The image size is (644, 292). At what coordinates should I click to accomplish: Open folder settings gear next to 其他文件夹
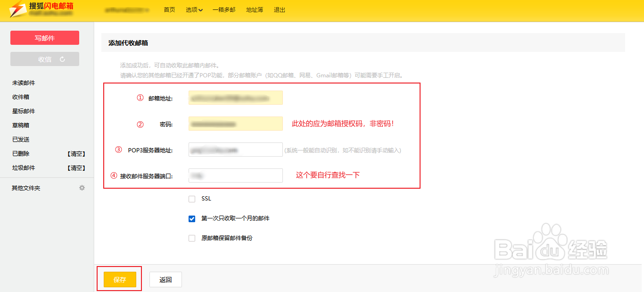(x=82, y=187)
